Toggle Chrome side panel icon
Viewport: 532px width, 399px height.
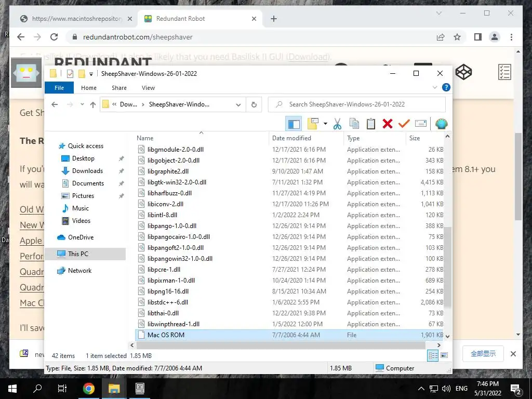[x=478, y=37]
